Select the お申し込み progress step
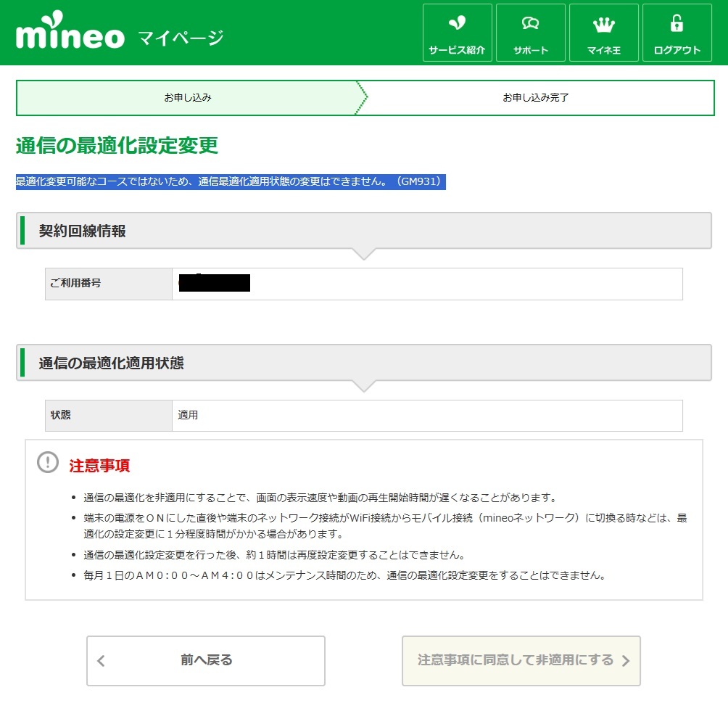728x703 pixels. tap(188, 97)
